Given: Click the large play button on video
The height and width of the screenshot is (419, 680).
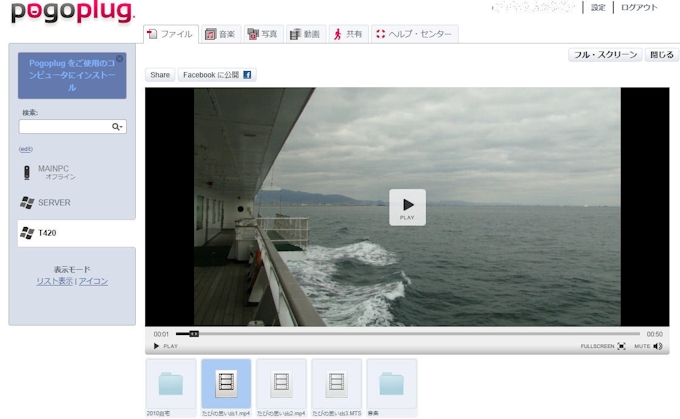Looking at the screenshot, I should coord(407,206).
